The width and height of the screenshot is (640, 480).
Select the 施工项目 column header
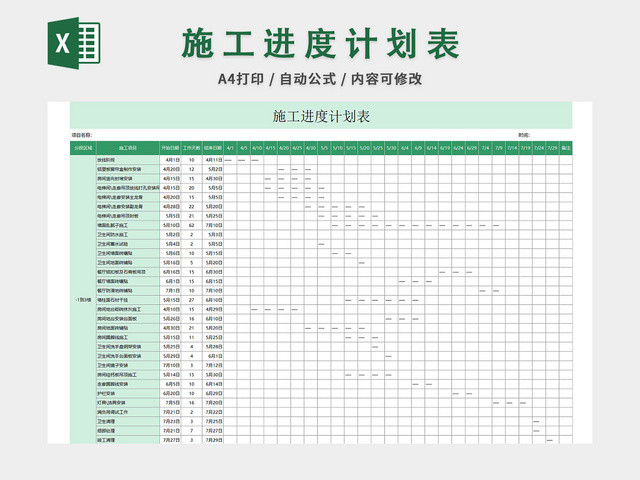click(x=128, y=148)
